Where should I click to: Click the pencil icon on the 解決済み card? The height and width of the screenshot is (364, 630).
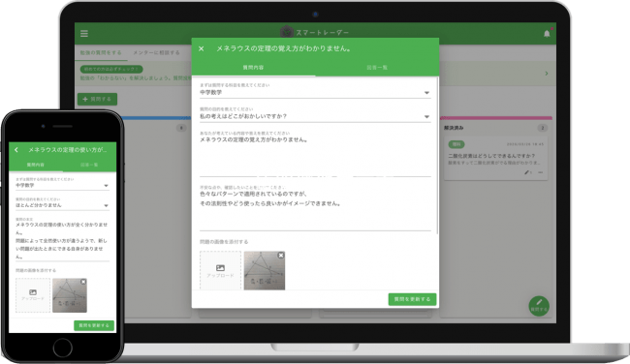(x=526, y=172)
